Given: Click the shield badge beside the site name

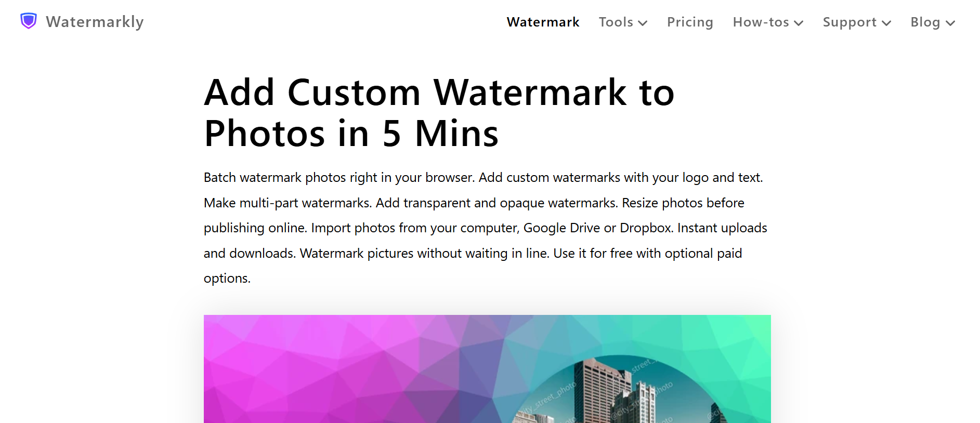Looking at the screenshot, I should pyautogui.click(x=28, y=20).
